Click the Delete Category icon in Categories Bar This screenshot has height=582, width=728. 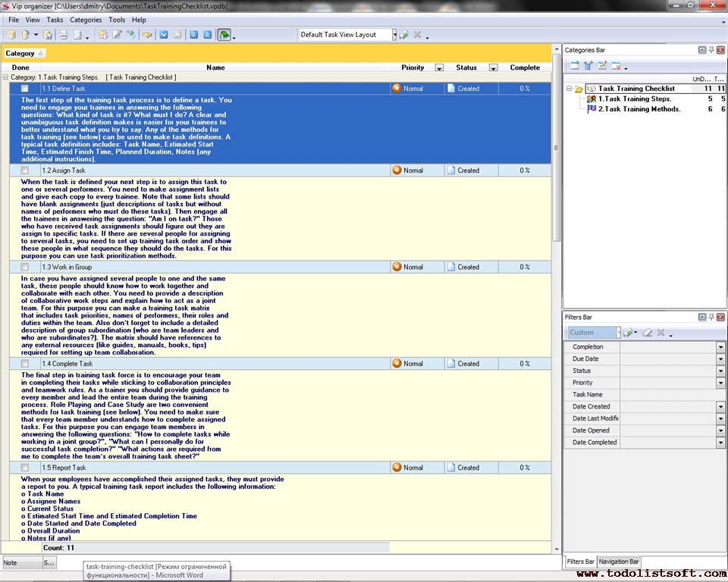pyautogui.click(x=617, y=66)
